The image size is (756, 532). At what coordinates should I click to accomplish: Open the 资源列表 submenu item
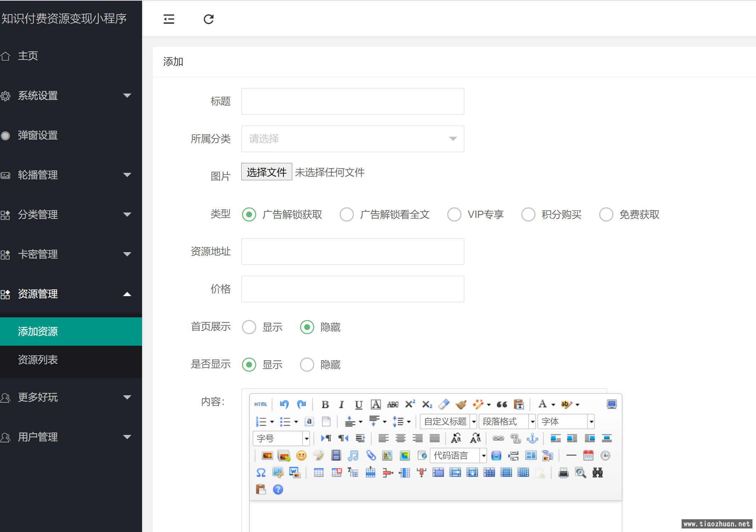(71, 360)
